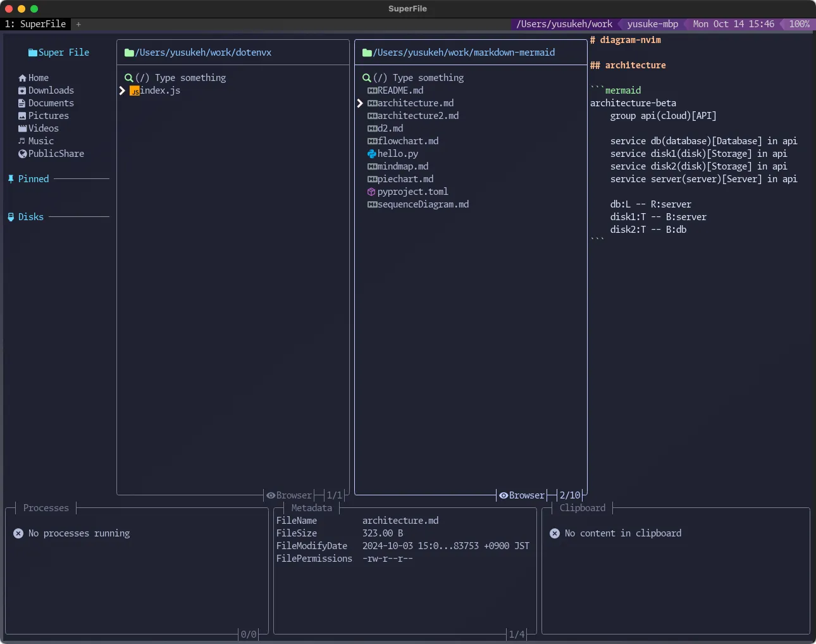Click the yusuke-mbp hostname in status bar
Screen dimensions: 816x644
point(653,24)
